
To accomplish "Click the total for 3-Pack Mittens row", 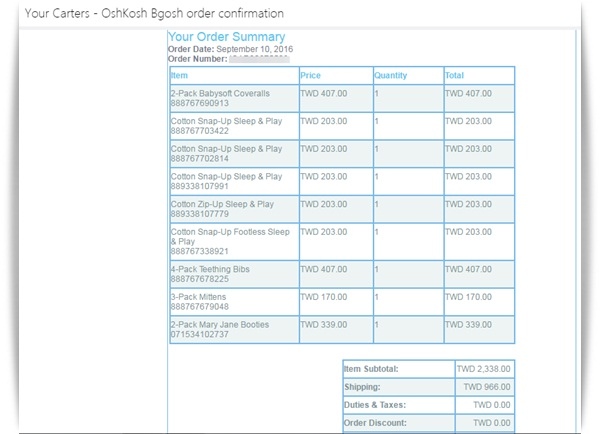I will (x=468, y=297).
